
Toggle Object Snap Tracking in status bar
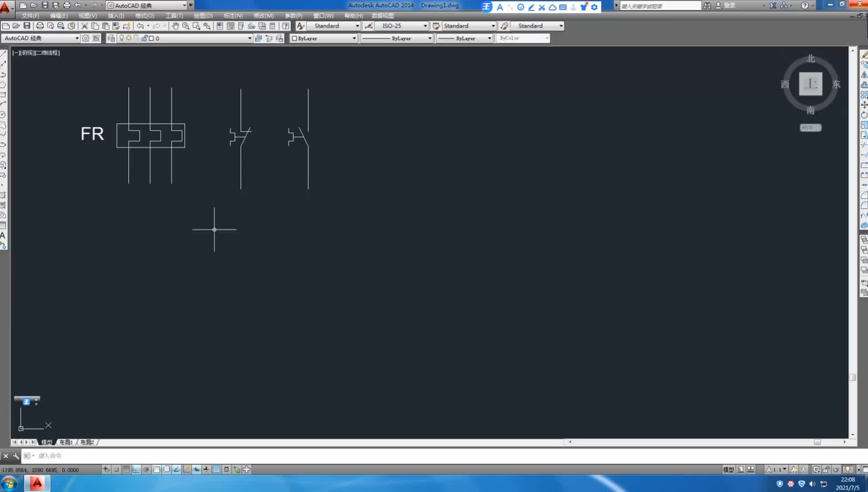[x=176, y=469]
